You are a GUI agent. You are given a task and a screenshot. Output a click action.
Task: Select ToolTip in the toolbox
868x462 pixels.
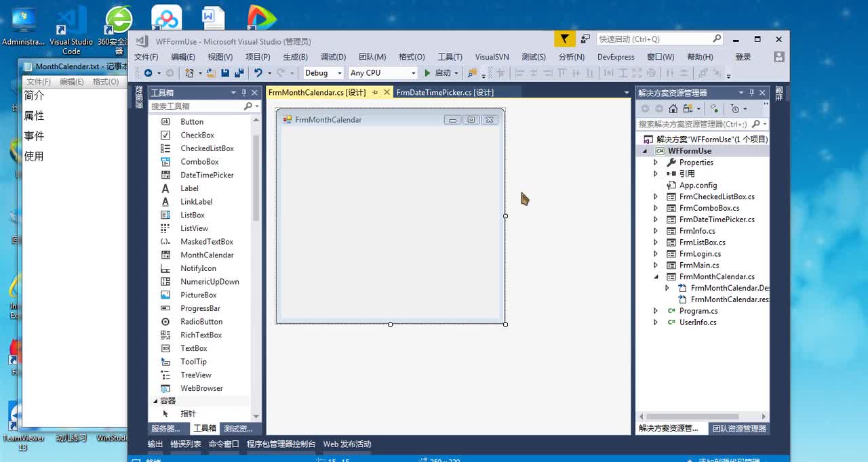pos(193,362)
